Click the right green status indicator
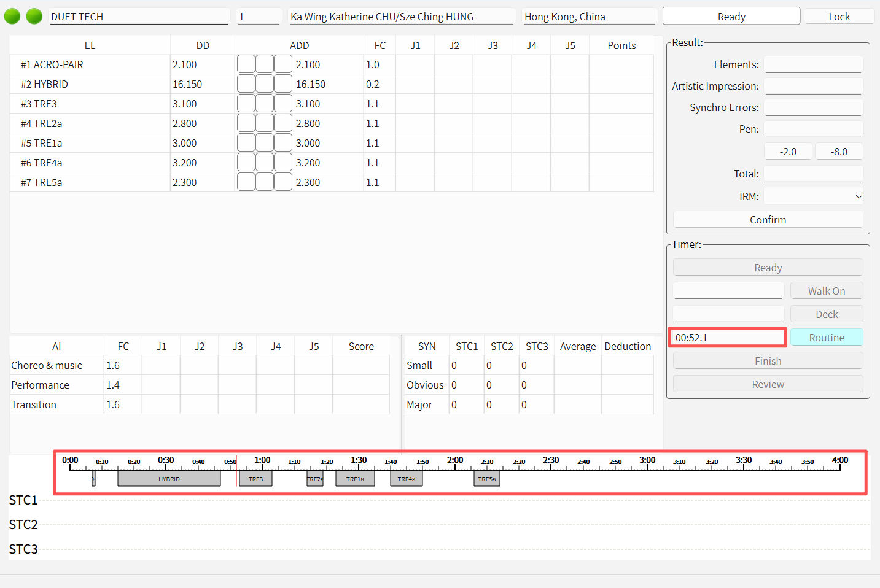This screenshot has height=588, width=880. coord(34,17)
